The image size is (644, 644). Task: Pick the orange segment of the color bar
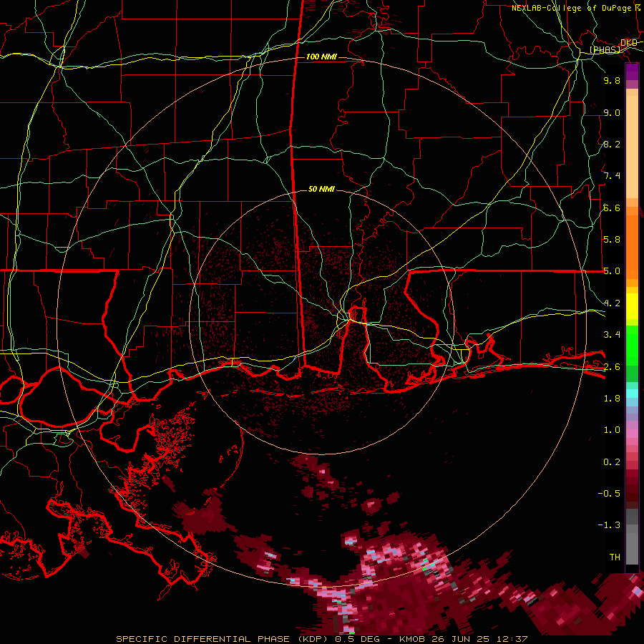[632, 246]
